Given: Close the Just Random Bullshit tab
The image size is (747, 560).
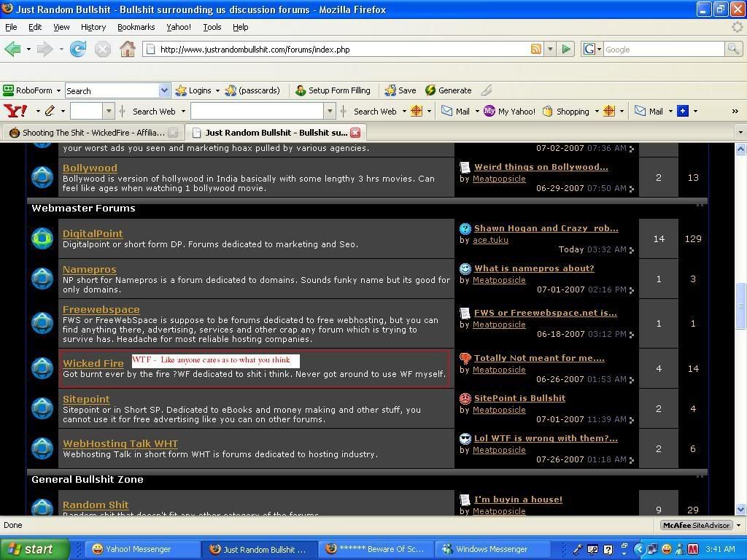Looking at the screenshot, I should [355, 133].
